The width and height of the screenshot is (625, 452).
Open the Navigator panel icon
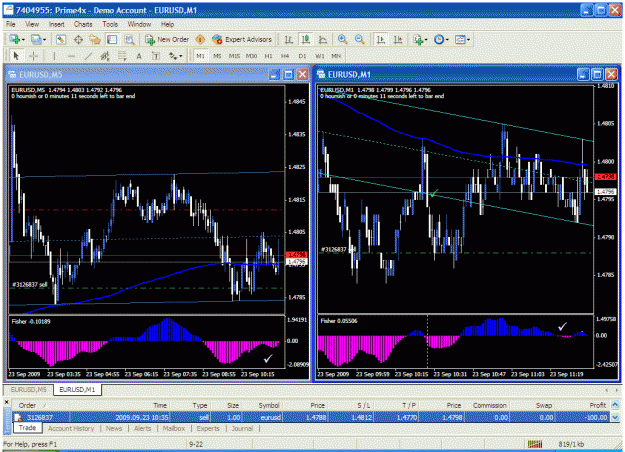coord(95,39)
